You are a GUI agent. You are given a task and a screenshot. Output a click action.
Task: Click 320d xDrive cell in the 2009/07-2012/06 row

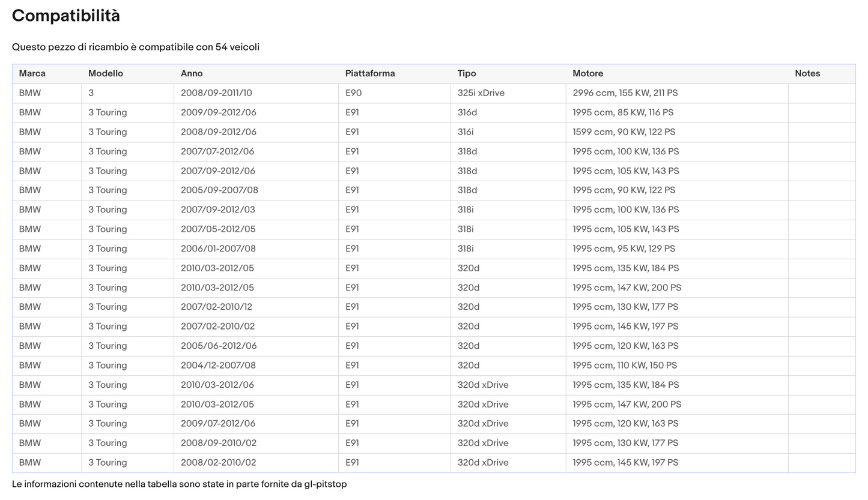[x=508, y=424]
